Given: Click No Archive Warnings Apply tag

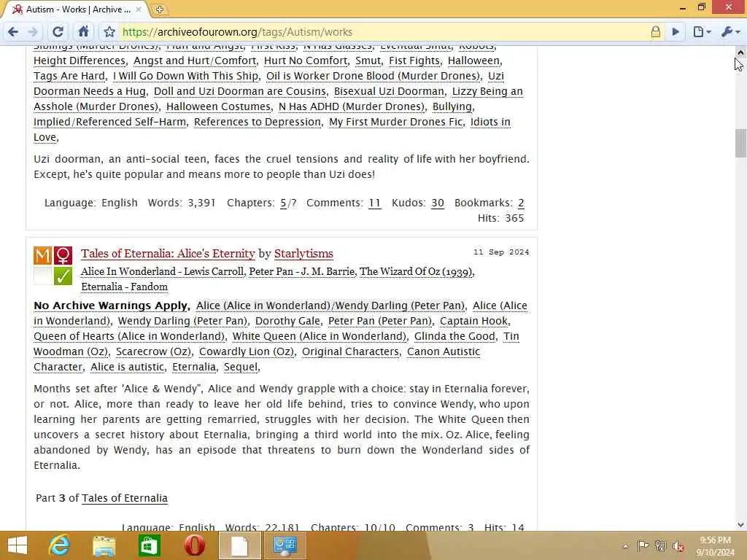Looking at the screenshot, I should pyautogui.click(x=111, y=306).
